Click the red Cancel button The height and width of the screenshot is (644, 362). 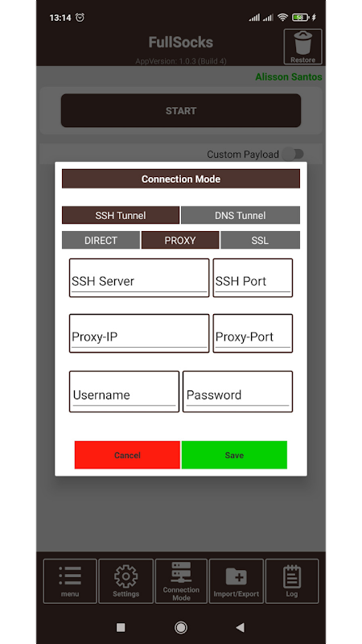pyautogui.click(x=127, y=455)
